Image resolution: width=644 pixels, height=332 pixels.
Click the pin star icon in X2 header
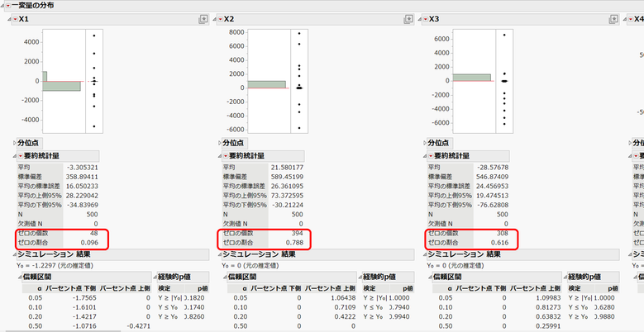[x=408, y=19]
